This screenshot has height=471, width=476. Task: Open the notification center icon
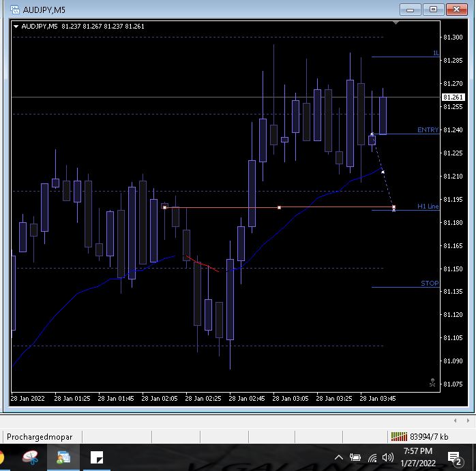[455, 458]
